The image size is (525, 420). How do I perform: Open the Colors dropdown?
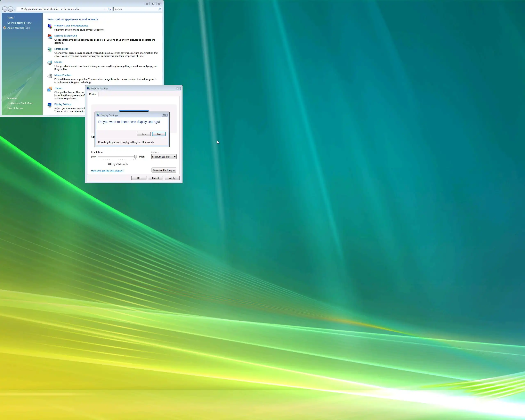coord(164,156)
